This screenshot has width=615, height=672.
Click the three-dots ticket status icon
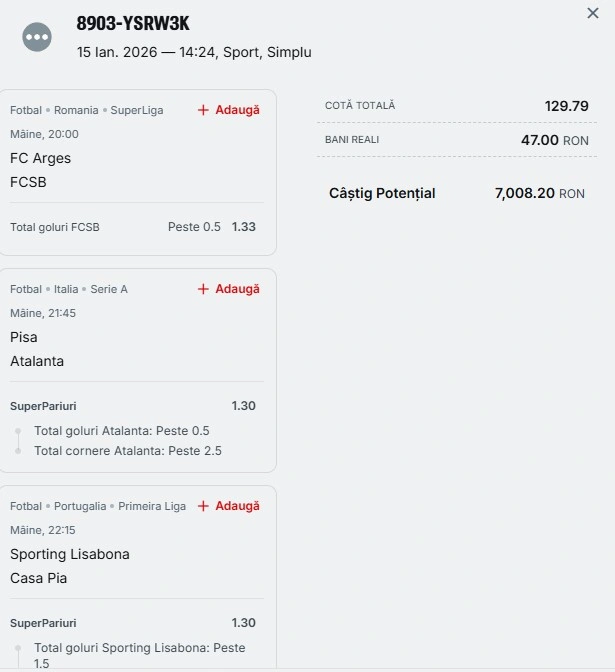click(37, 37)
